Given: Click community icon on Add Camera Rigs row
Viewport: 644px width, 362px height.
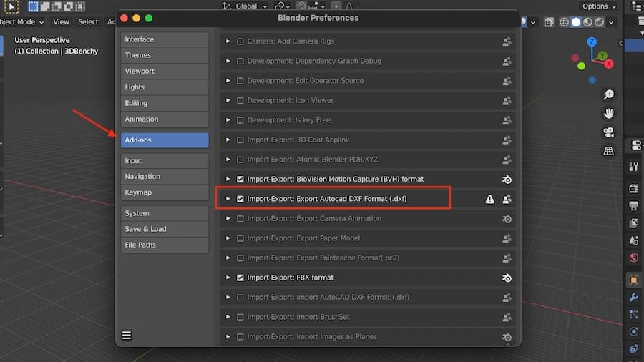Looking at the screenshot, I should click(x=507, y=41).
